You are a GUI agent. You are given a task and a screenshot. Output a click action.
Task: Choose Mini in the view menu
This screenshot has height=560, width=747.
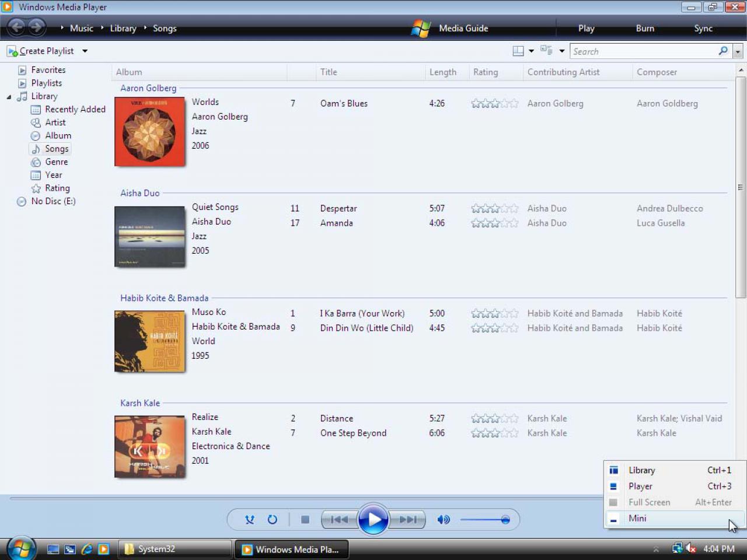pyautogui.click(x=674, y=519)
